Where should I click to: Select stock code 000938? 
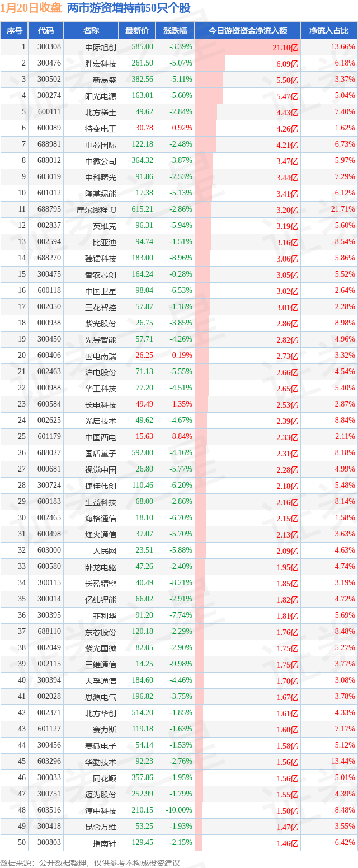tap(49, 323)
